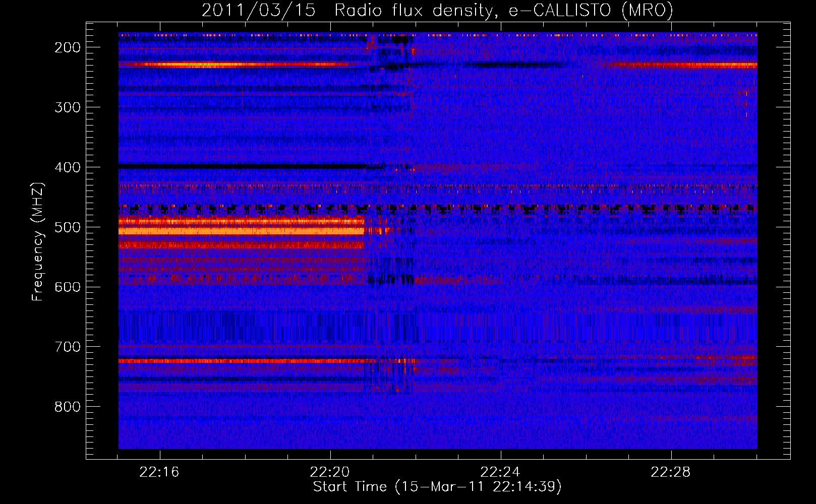
Task: Click the 500 frequency tick label
Action: (x=68, y=227)
